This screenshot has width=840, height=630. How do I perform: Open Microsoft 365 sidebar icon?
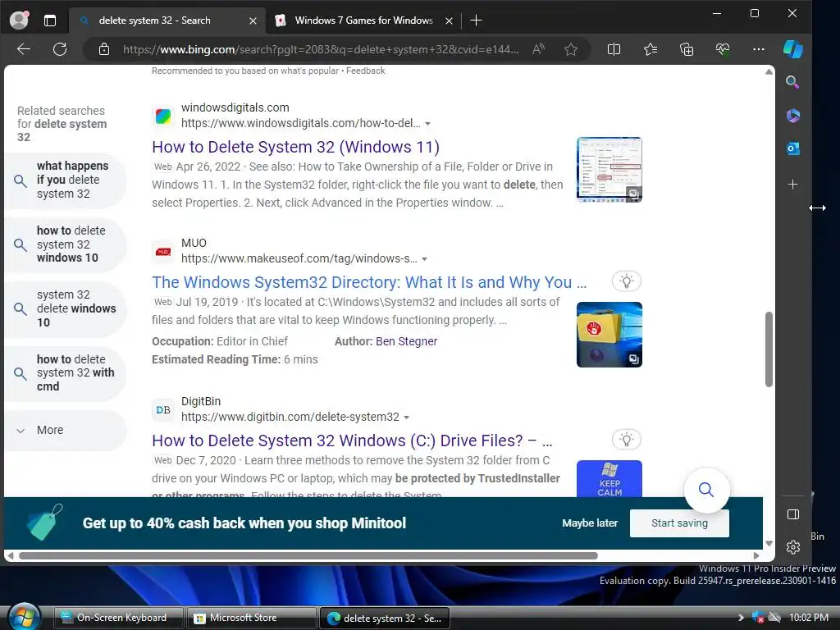793,115
